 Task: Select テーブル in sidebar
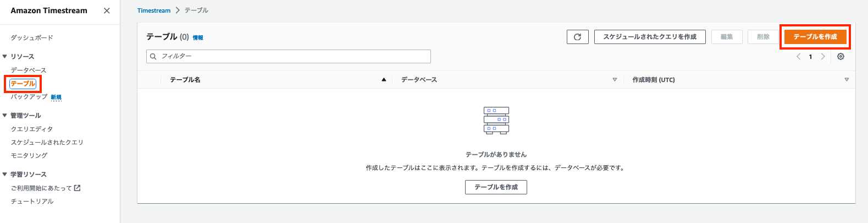23,84
